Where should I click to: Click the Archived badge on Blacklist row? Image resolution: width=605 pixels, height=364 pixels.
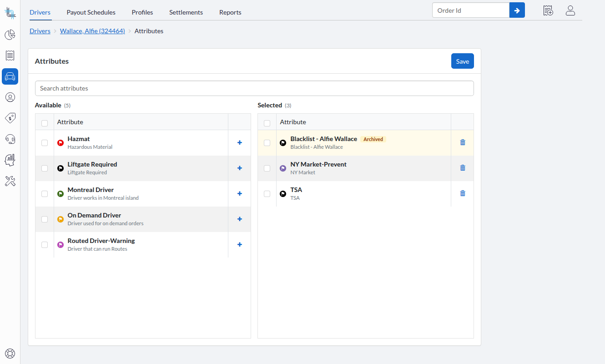pos(373,139)
